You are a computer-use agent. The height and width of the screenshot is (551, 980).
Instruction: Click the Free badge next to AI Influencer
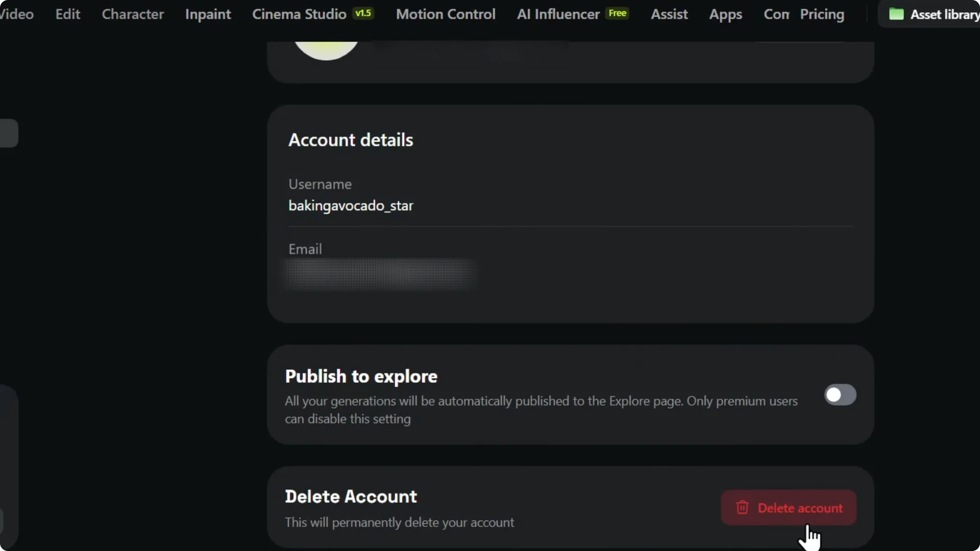(x=617, y=13)
